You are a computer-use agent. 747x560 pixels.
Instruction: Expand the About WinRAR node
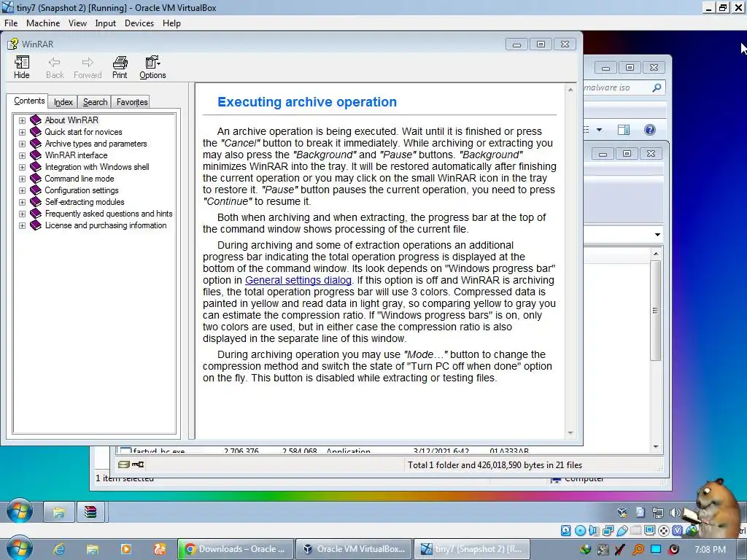point(22,120)
